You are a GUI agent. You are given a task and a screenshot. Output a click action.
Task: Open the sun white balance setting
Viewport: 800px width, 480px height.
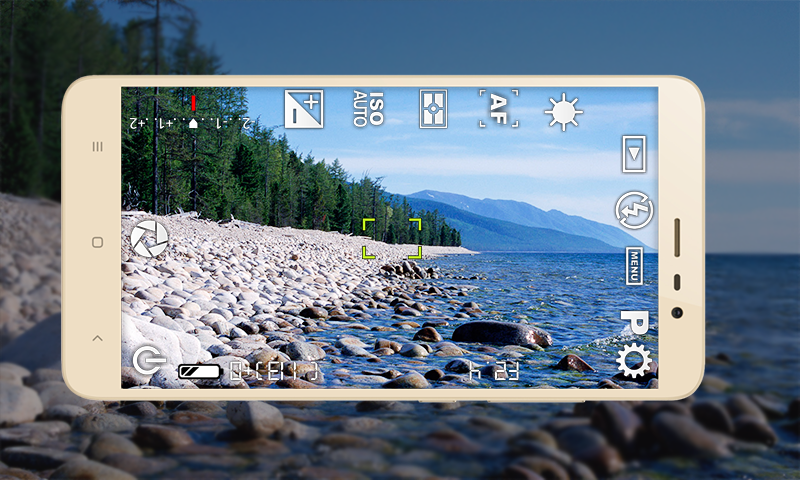[x=563, y=112]
